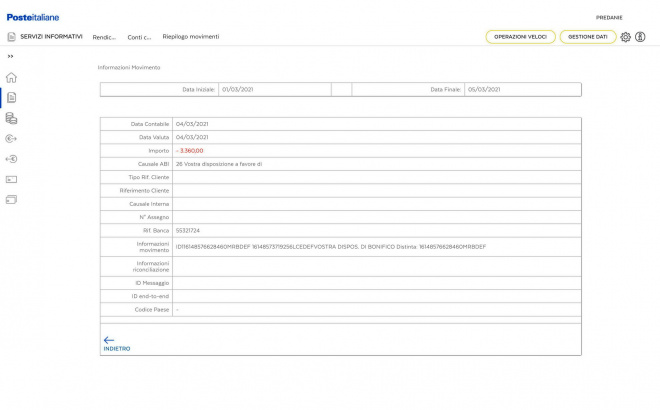660x410 pixels.
Task: Click the GESTIONE DATI button
Action: (x=587, y=37)
